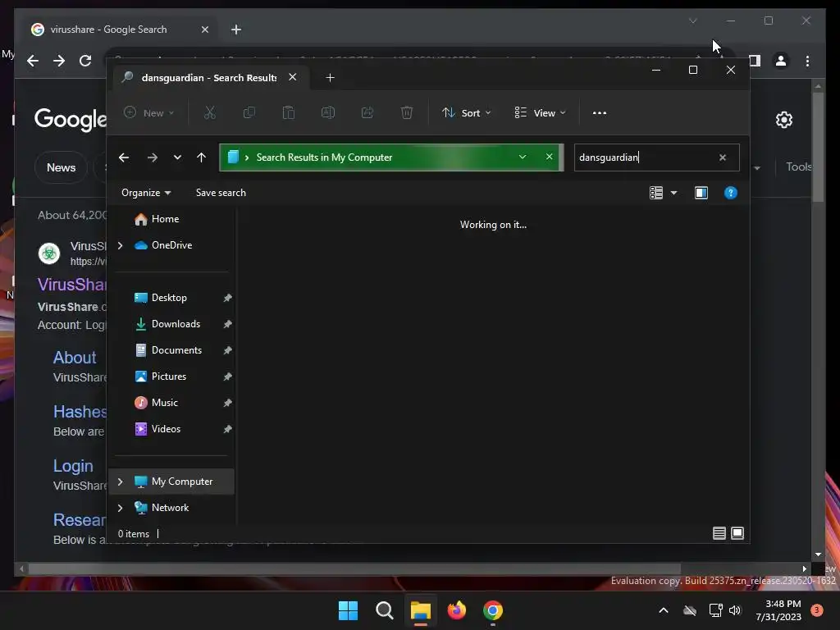The height and width of the screenshot is (630, 840).
Task: Expand the Network tree node
Action: [x=120, y=508]
